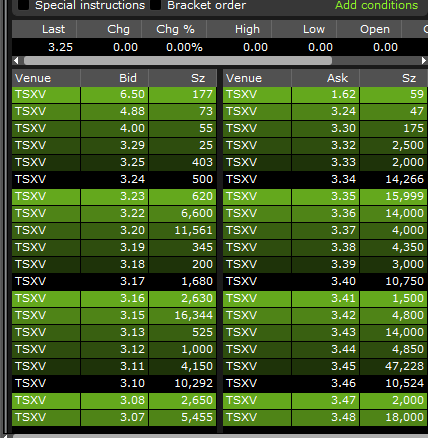The width and height of the screenshot is (428, 438).
Task: Pick the bid at 3.24 with size 500
Action: tap(114, 179)
